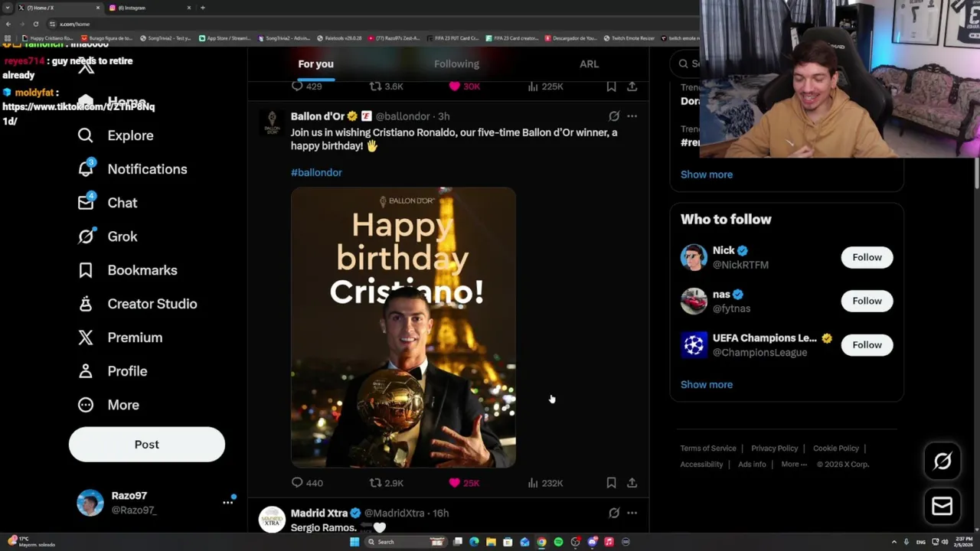Share the post with 225K views

click(x=632, y=86)
